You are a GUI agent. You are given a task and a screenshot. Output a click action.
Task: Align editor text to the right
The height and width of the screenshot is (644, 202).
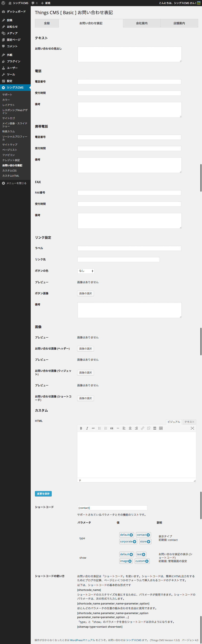pyautogui.click(x=136, y=428)
